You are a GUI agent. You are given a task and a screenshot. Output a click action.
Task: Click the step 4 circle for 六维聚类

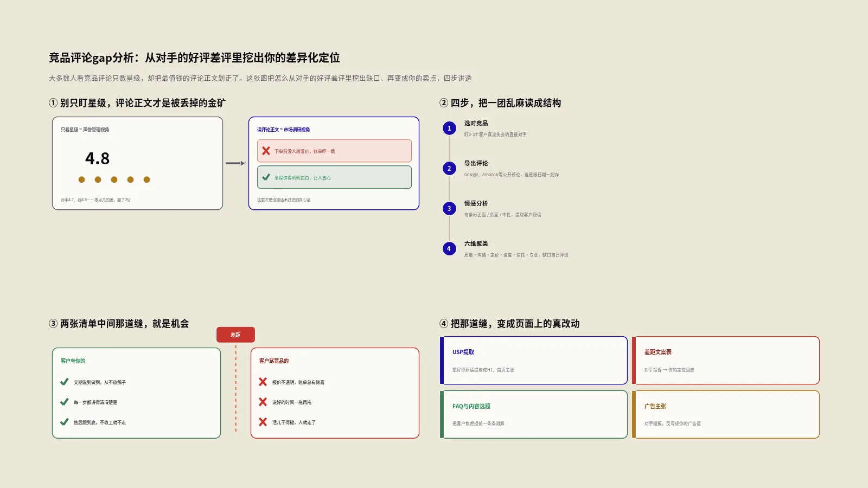(x=449, y=249)
